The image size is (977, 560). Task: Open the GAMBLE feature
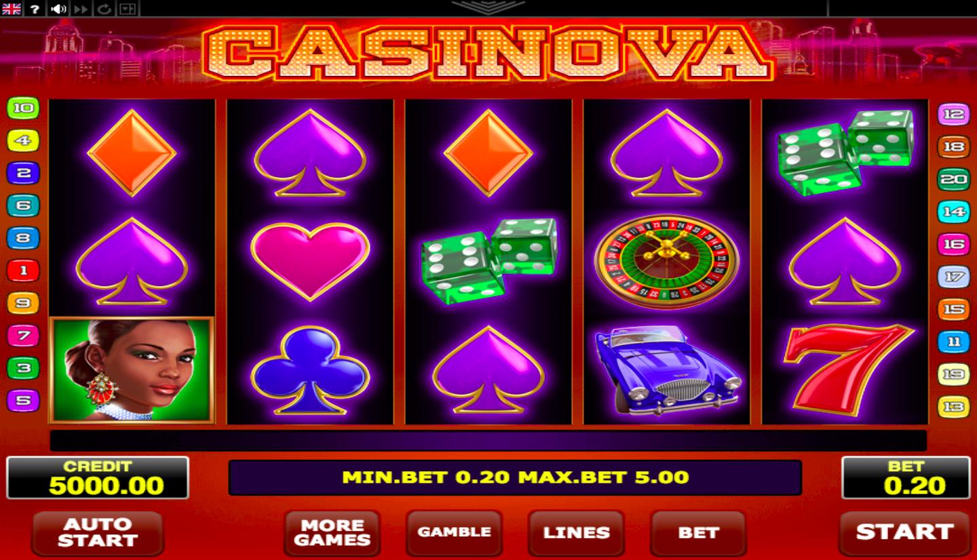[x=455, y=533]
